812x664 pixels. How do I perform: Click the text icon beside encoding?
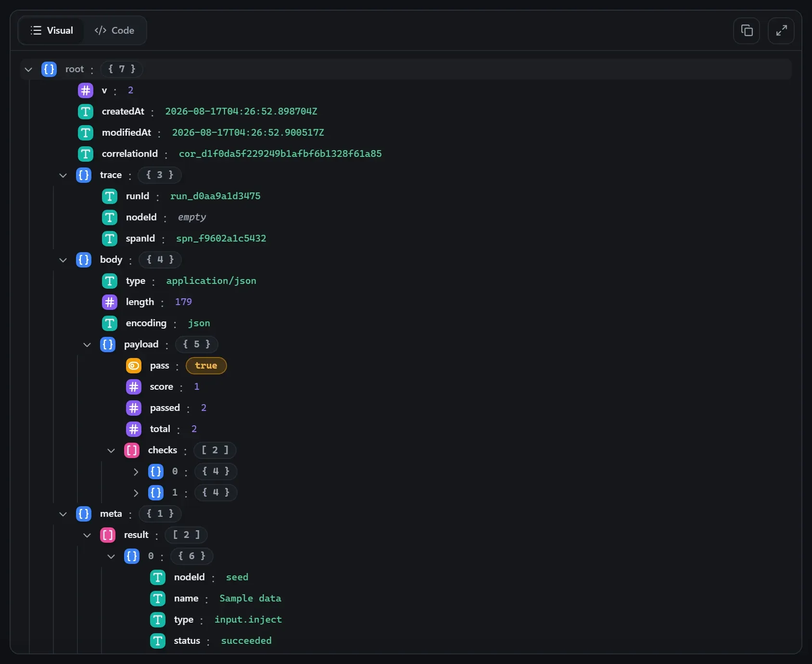[110, 323]
